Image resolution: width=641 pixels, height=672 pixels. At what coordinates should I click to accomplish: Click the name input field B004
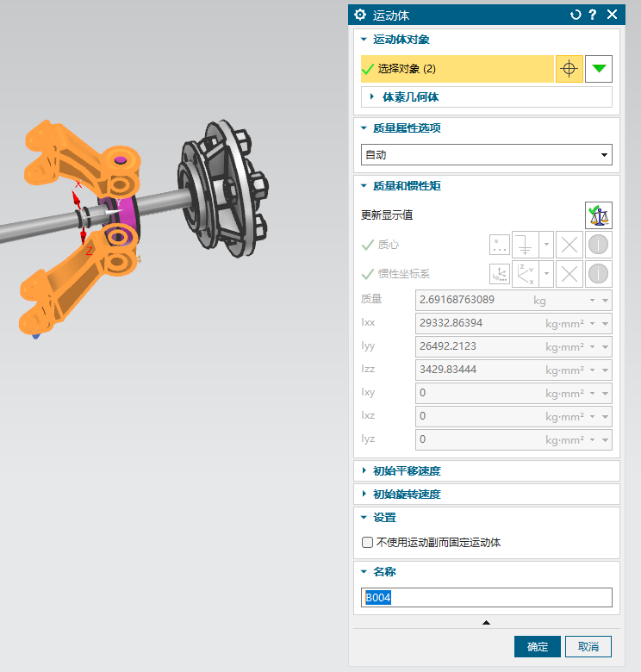tap(486, 598)
